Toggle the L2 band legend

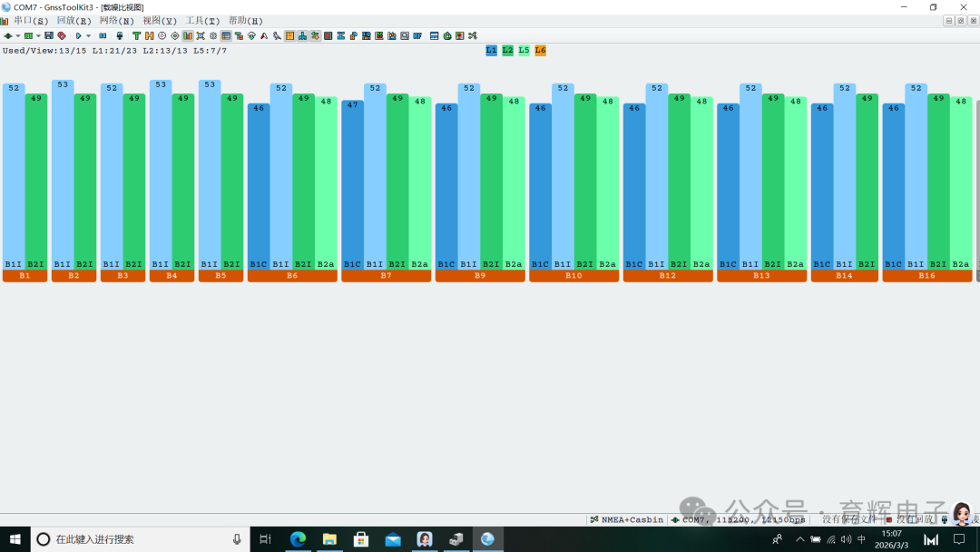[x=507, y=50]
